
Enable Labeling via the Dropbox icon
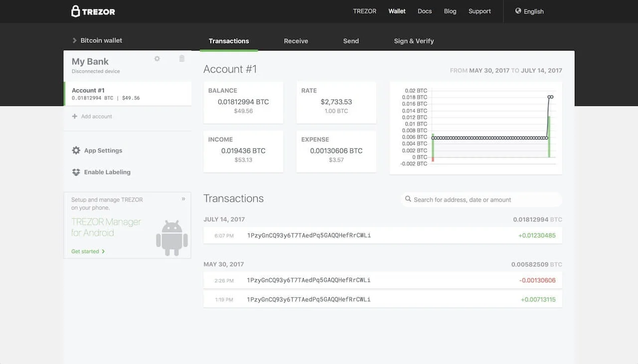76,172
